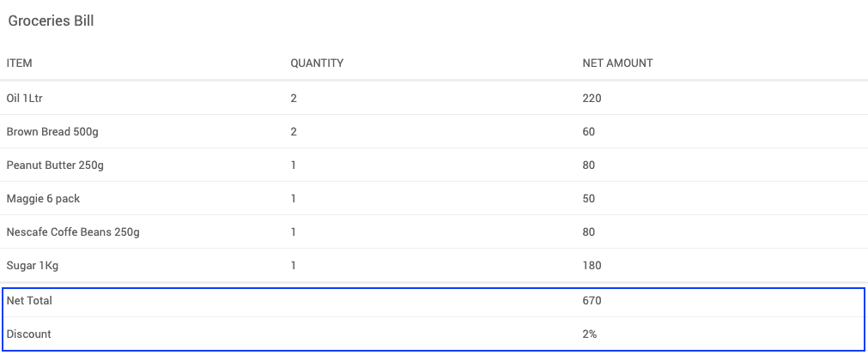The height and width of the screenshot is (355, 868).
Task: Select the QUANTITY column header
Action: point(317,63)
